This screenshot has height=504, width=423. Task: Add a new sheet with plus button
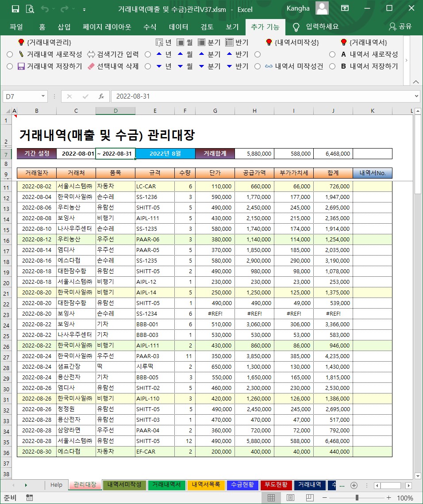click(354, 485)
